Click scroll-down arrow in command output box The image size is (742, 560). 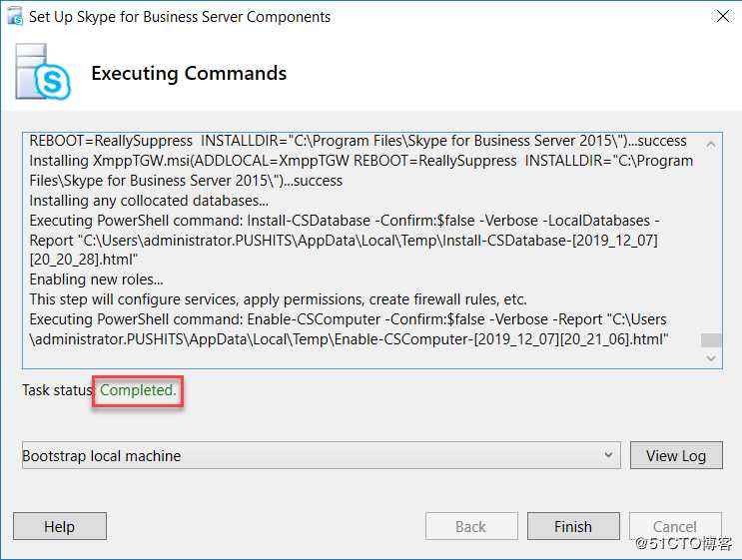click(711, 358)
